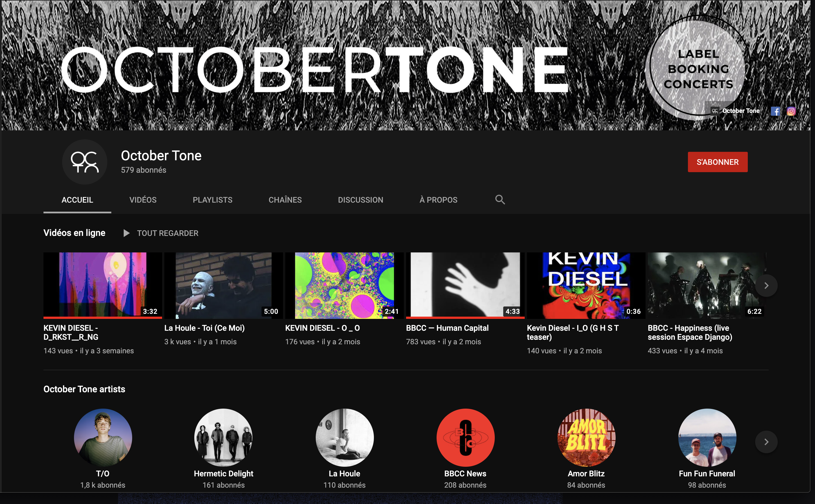
Task: Open the La Houle channel avatar
Action: 345,438
